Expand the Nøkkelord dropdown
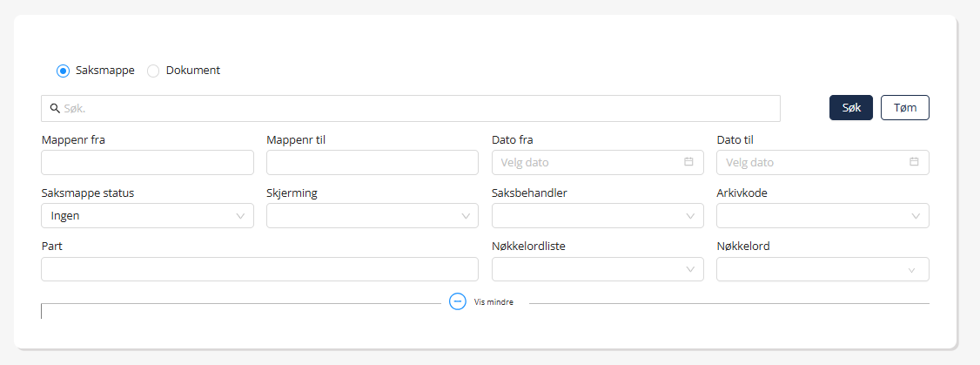Image resolution: width=980 pixels, height=365 pixels. [822, 270]
